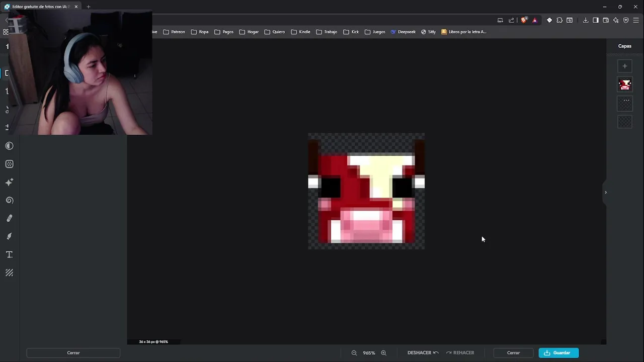Select the bandage retouch tool
Image resolution: width=644 pixels, height=362 pixels.
pyautogui.click(x=9, y=218)
